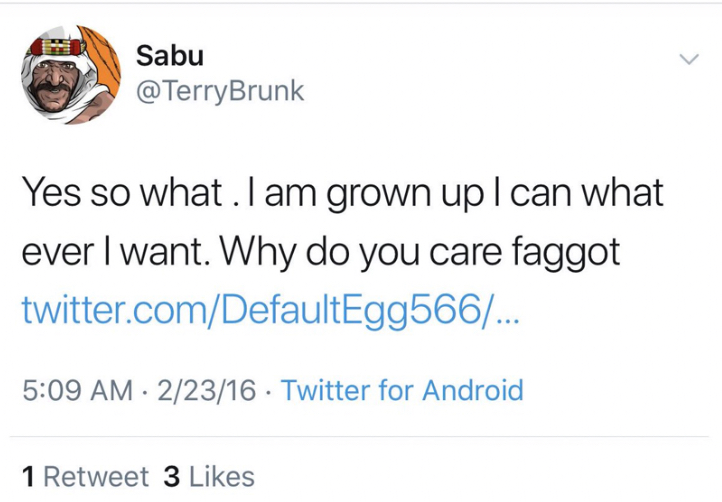
Task: Expand the tweet options chevron
Action: click(x=689, y=59)
